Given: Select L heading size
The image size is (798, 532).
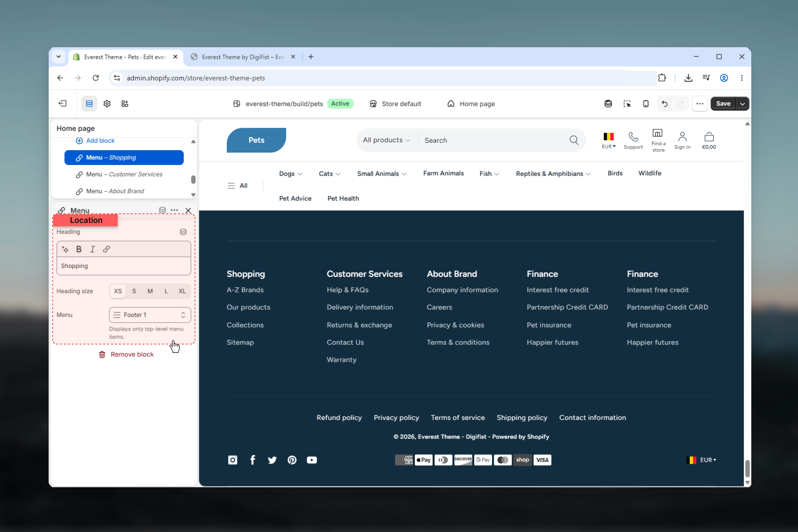Looking at the screenshot, I should point(166,291).
